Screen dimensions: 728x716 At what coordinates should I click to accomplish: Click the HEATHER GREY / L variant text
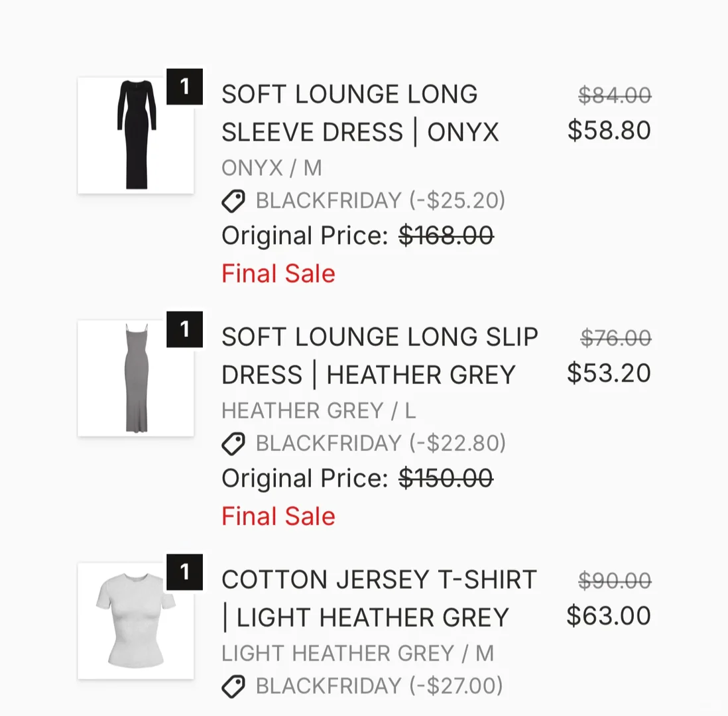pyautogui.click(x=318, y=411)
